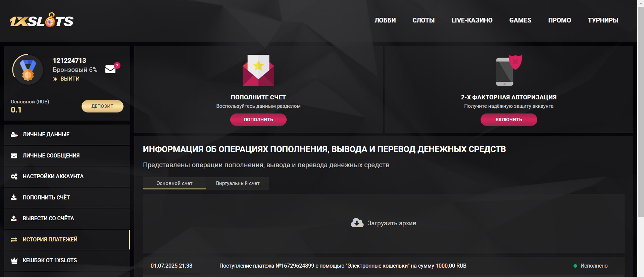The height and width of the screenshot is (277, 644).
Task: Click the ПОПОЛНИТЕ СЧЕТ heading
Action: pos(258,97)
